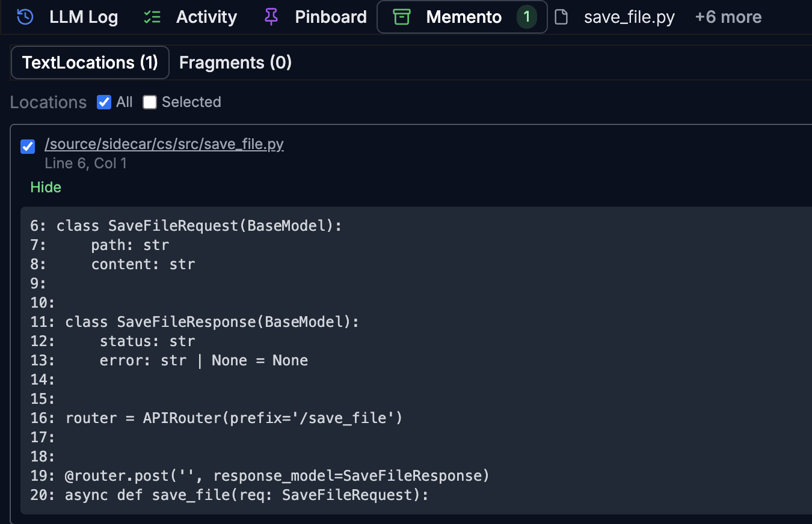Select the TextLocations (1) tab
812x524 pixels.
(90, 62)
